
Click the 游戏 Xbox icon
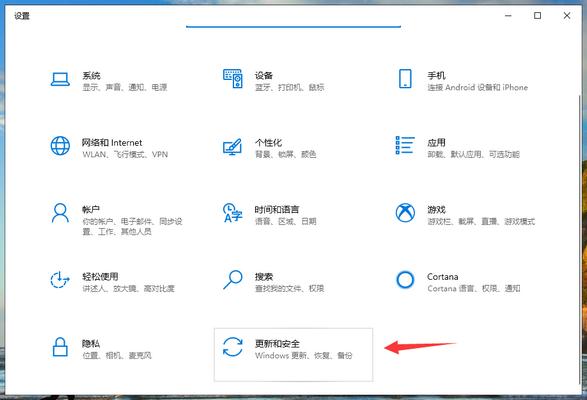click(x=405, y=213)
